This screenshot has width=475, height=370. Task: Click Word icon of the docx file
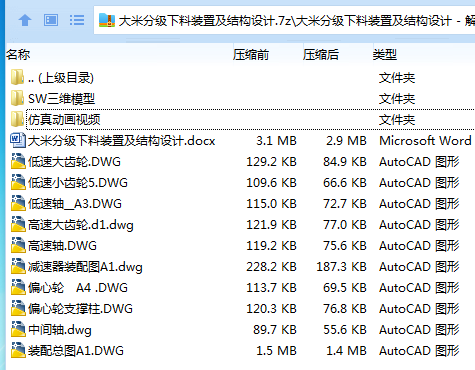pyautogui.click(x=18, y=140)
